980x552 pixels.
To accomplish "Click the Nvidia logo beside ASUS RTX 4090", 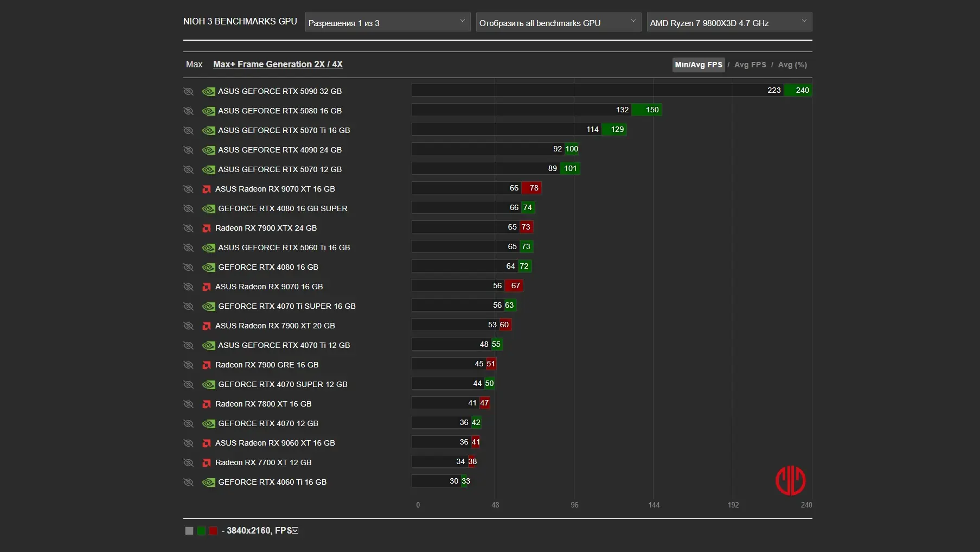I will 208,150.
